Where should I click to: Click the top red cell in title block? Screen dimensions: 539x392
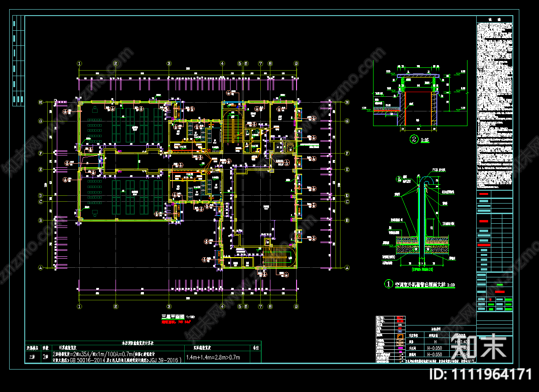484,194
